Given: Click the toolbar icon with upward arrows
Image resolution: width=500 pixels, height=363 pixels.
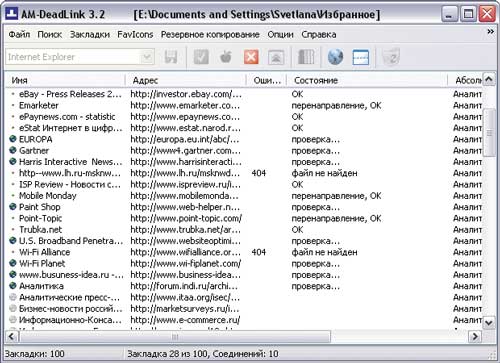Looking at the screenshot, I should 276,57.
